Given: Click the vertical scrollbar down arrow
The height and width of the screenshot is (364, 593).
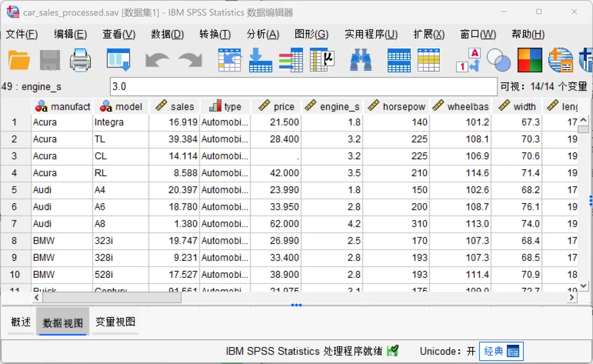Looking at the screenshot, I should [x=584, y=285].
